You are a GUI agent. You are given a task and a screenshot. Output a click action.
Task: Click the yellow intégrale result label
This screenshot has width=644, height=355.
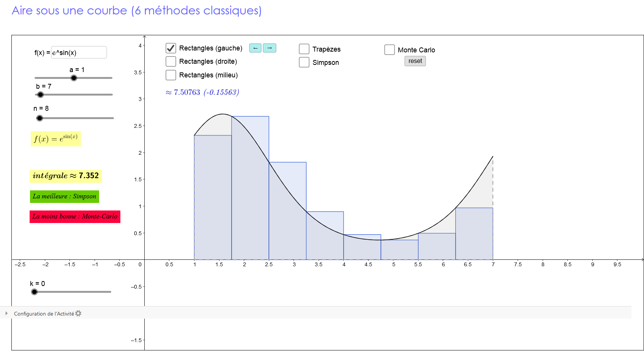(66, 176)
